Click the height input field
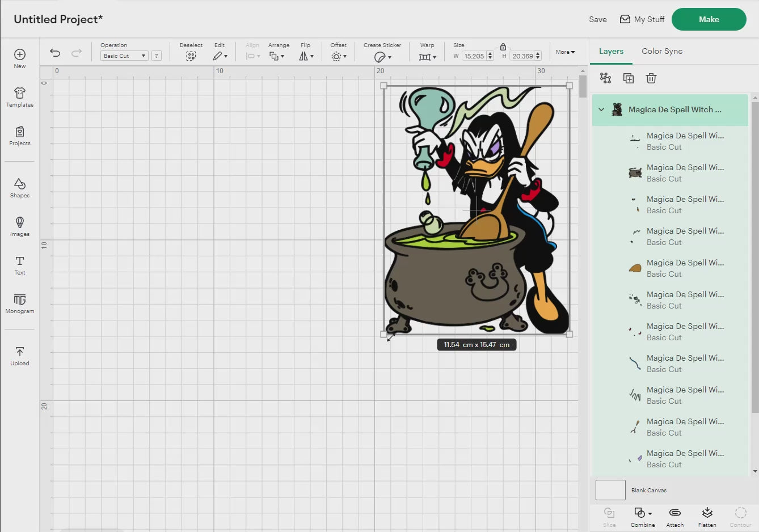This screenshot has height=532, width=759. click(x=522, y=56)
